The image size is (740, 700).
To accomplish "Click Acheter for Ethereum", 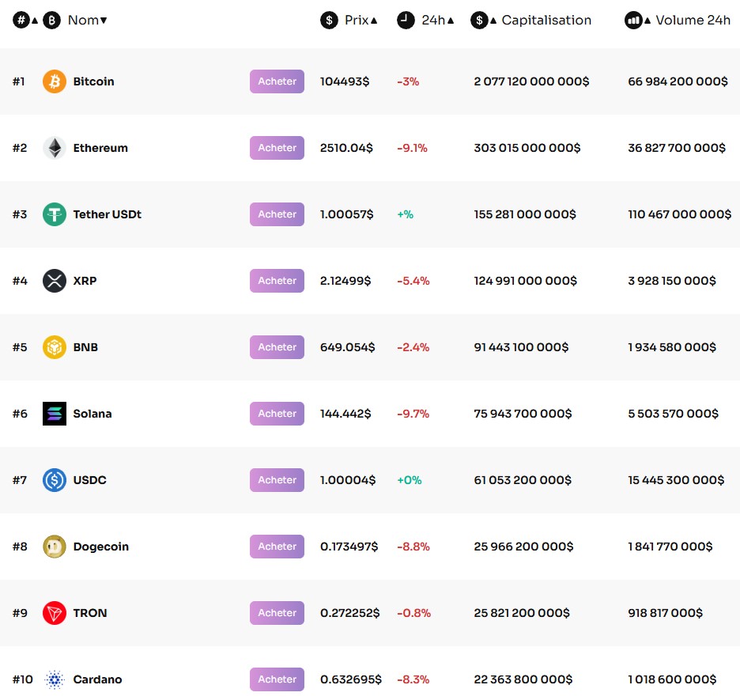I will pos(277,147).
